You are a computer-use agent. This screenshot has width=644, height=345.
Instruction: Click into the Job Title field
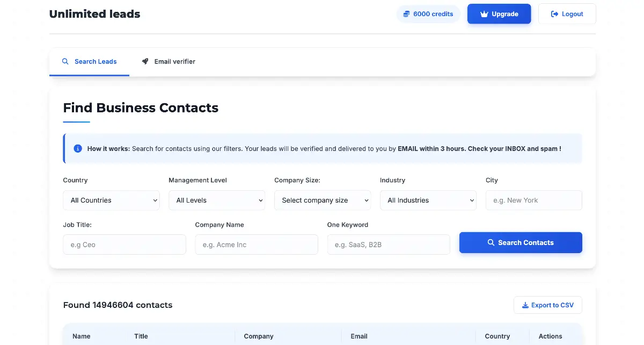tap(125, 245)
